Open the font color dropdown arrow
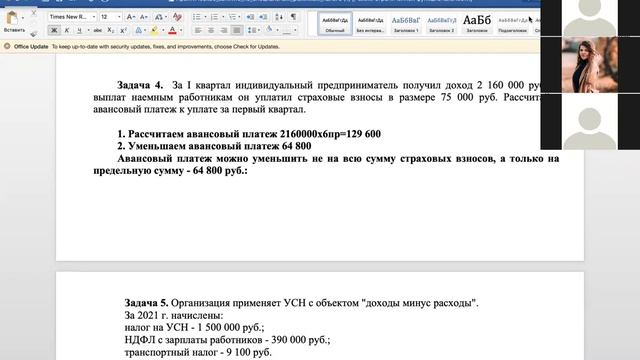 tap(181, 30)
